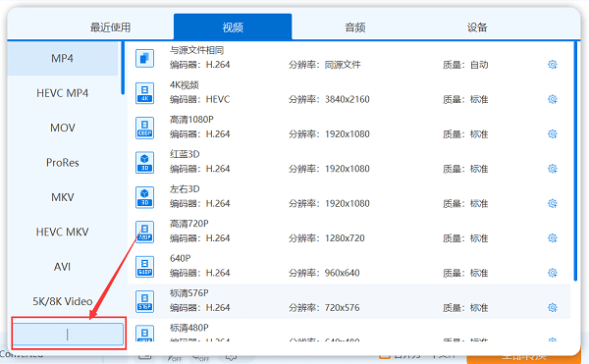
Task: Switch to the 音频 tab
Action: pos(355,27)
